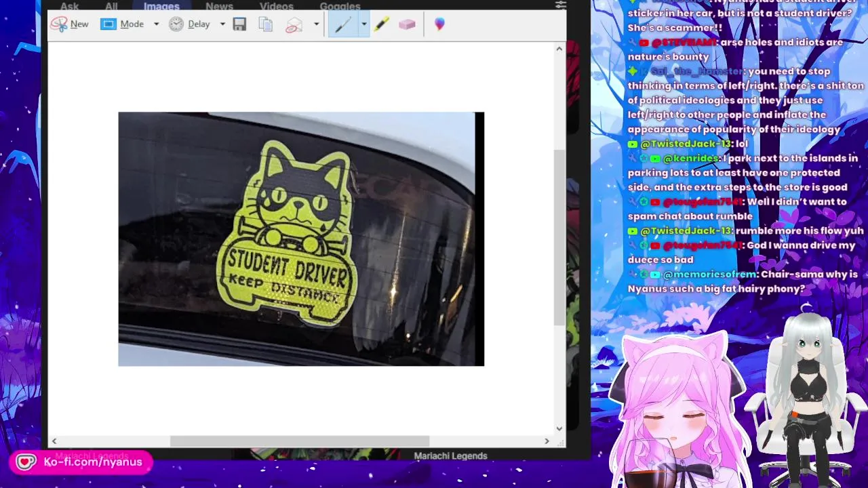Click the horizontal scrollbar right arrow

[x=547, y=441]
